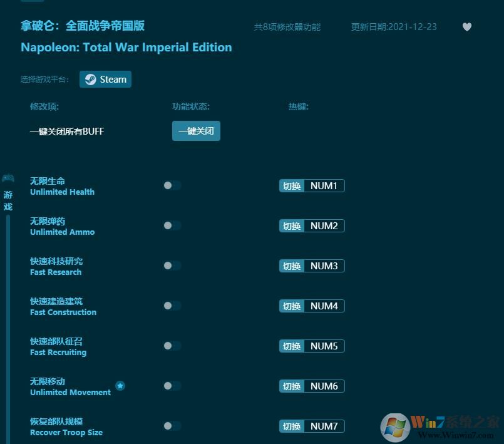Enable the Unlimited Health toggle switch
504x444 pixels.
click(172, 185)
